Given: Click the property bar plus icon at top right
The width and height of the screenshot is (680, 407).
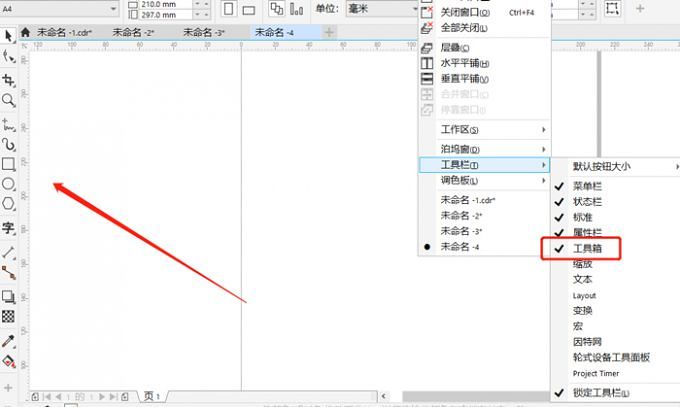Looking at the screenshot, I should (x=640, y=8).
